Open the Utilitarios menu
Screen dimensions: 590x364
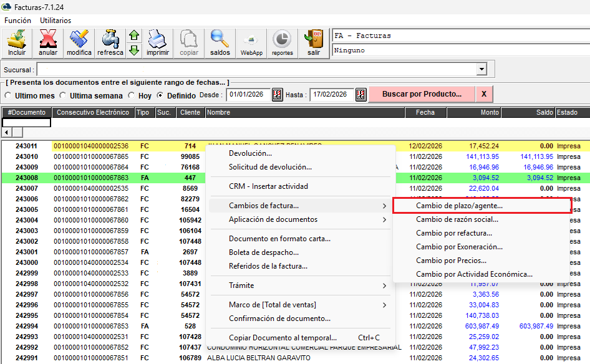(x=56, y=21)
